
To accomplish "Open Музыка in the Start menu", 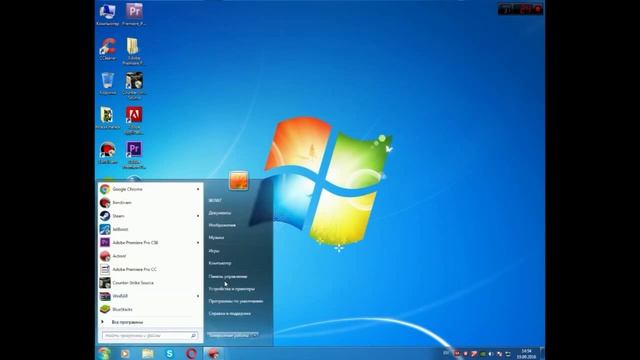I will [x=216, y=237].
